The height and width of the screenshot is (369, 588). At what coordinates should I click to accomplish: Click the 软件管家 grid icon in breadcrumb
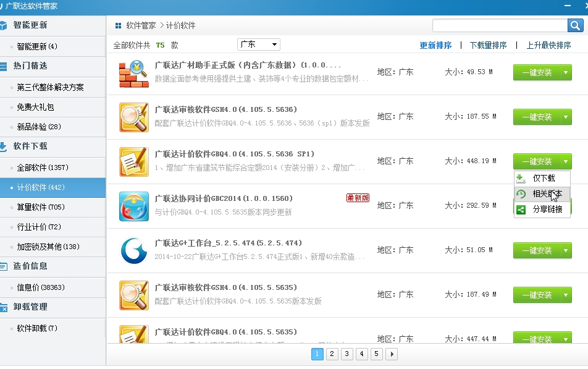118,25
